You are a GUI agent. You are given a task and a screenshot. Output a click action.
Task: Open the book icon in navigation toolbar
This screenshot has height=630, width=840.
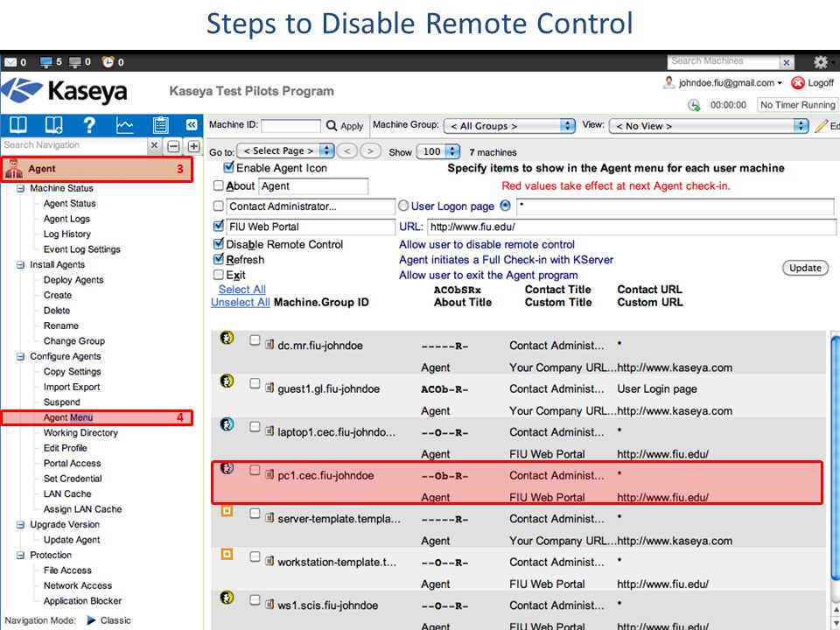tap(18, 125)
